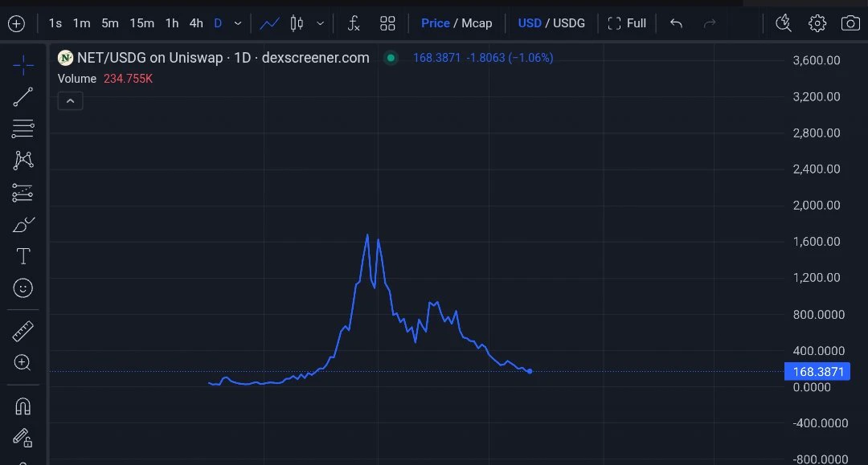Open the Full screen chart
The image size is (868, 465).
click(x=627, y=23)
